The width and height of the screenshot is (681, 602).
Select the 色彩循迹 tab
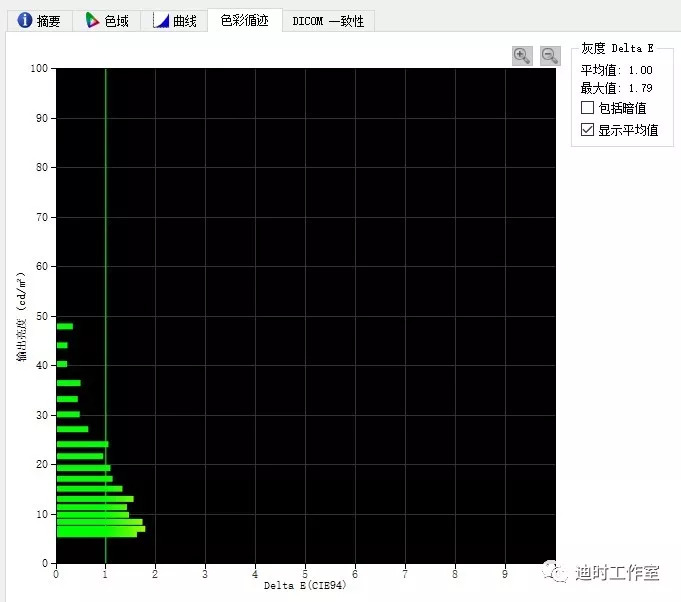(x=245, y=20)
